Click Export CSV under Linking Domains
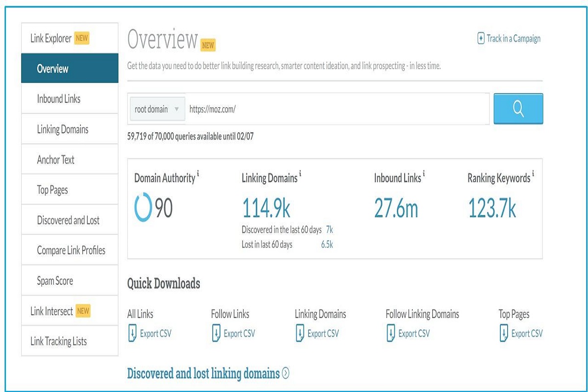 coord(323,334)
